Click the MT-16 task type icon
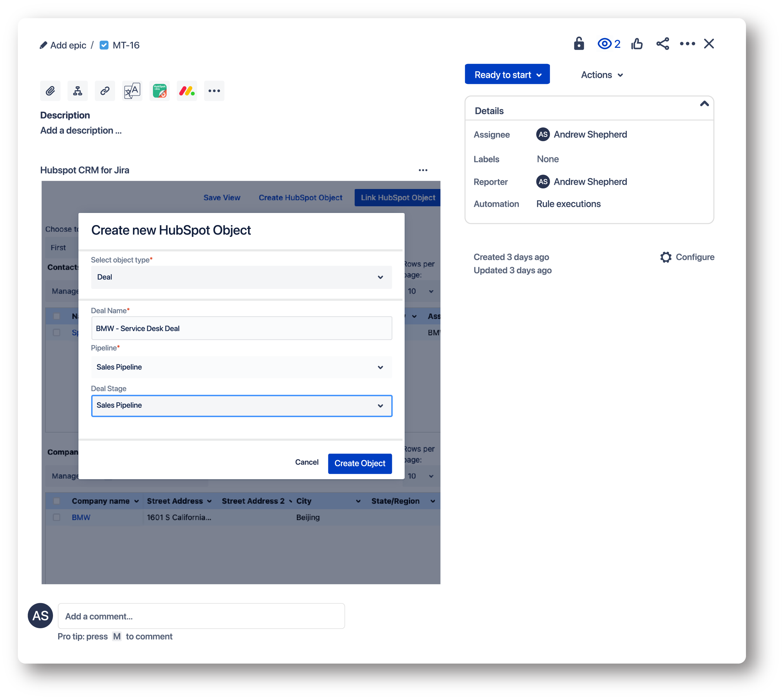Screen dimensions: 782x700 point(104,45)
